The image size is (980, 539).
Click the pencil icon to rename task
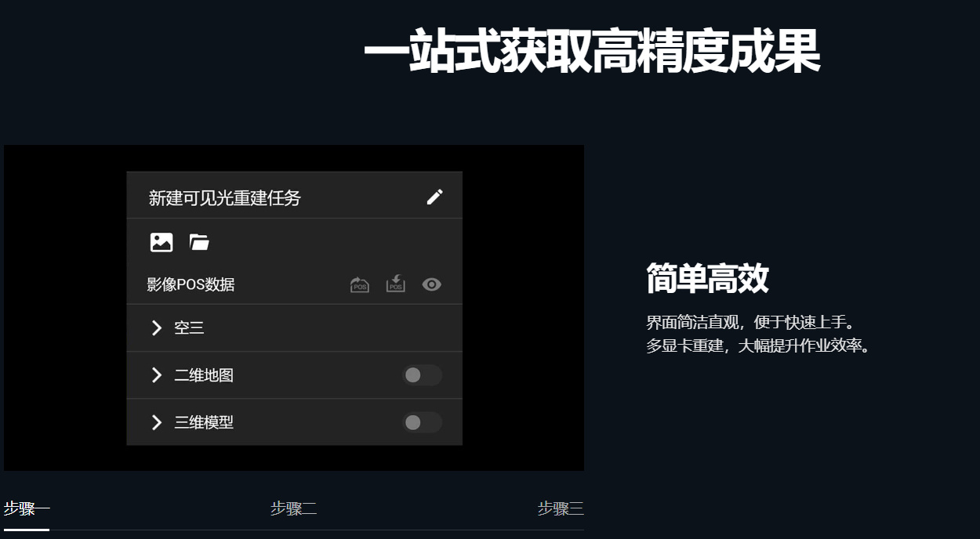[x=434, y=197]
